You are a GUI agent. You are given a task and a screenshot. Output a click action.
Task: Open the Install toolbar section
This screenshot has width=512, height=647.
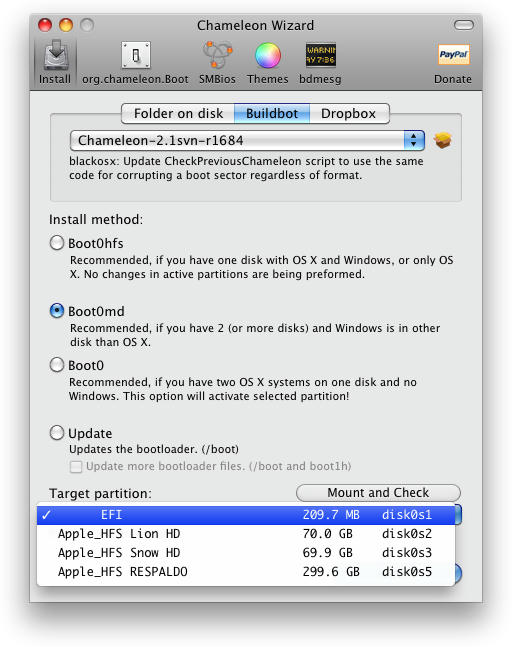click(55, 62)
